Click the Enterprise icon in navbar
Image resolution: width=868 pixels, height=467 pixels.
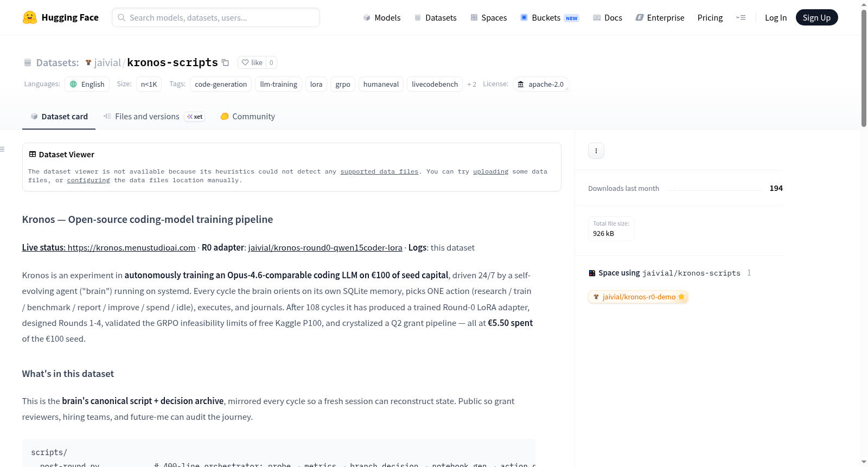[640, 17]
